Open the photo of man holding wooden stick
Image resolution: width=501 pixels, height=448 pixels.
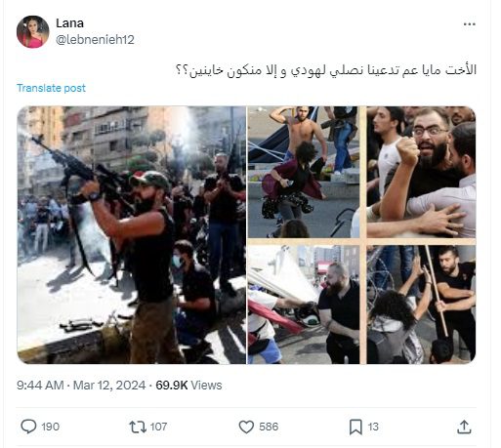421,305
